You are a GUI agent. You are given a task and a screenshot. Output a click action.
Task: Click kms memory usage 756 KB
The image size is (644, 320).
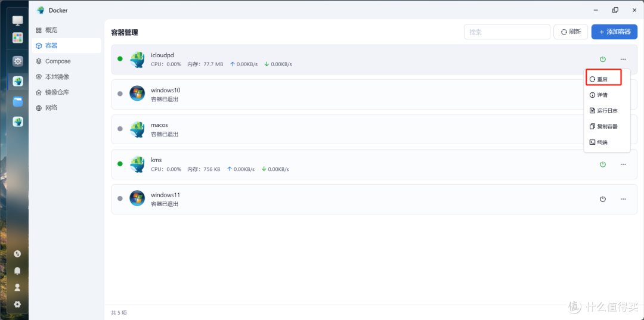[x=204, y=169]
